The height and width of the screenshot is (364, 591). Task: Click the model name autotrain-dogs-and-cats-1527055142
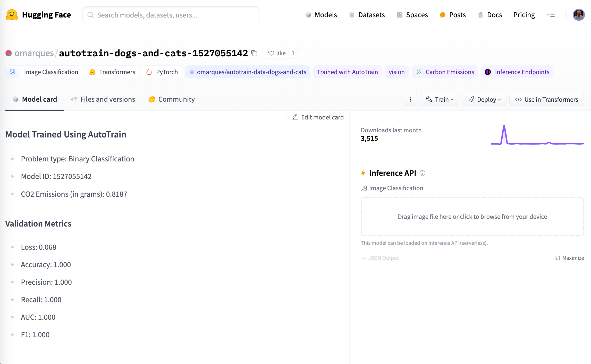coord(153,53)
